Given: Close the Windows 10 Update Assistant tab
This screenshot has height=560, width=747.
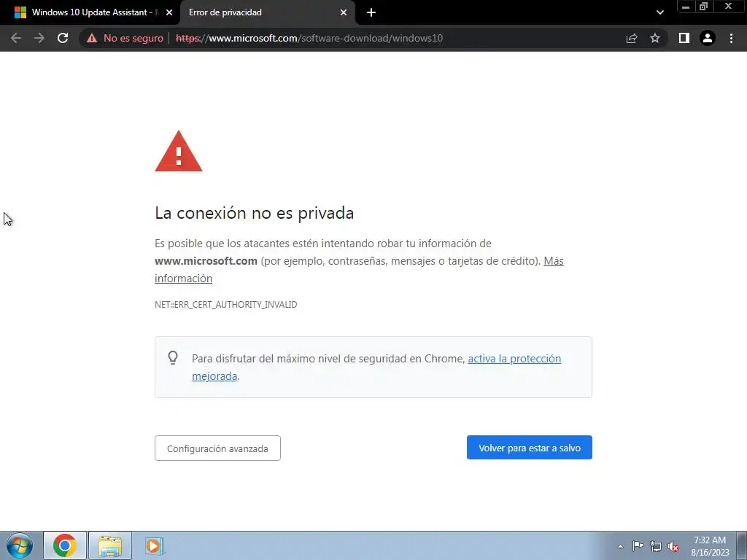Looking at the screenshot, I should tap(169, 12).
